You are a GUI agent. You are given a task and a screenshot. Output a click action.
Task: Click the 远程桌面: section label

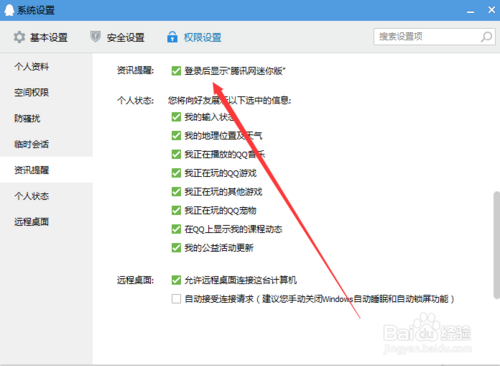[135, 280]
